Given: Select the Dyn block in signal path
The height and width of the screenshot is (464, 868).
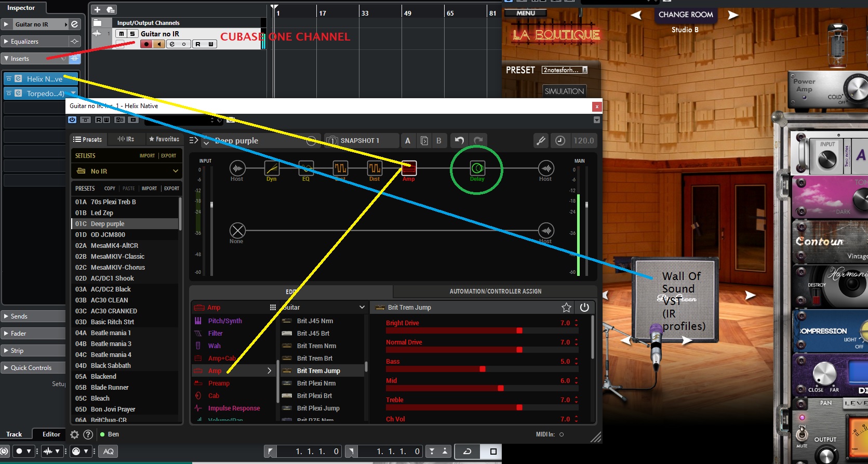Looking at the screenshot, I should [272, 168].
